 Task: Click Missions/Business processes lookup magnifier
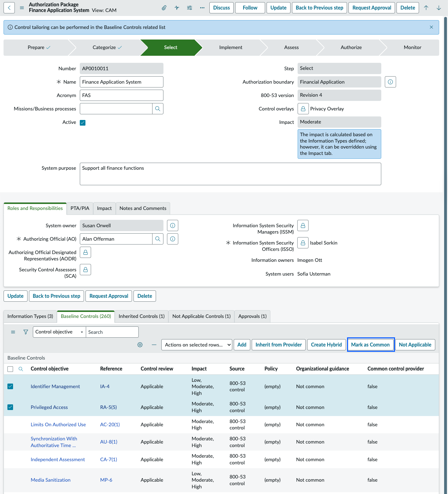(158, 109)
